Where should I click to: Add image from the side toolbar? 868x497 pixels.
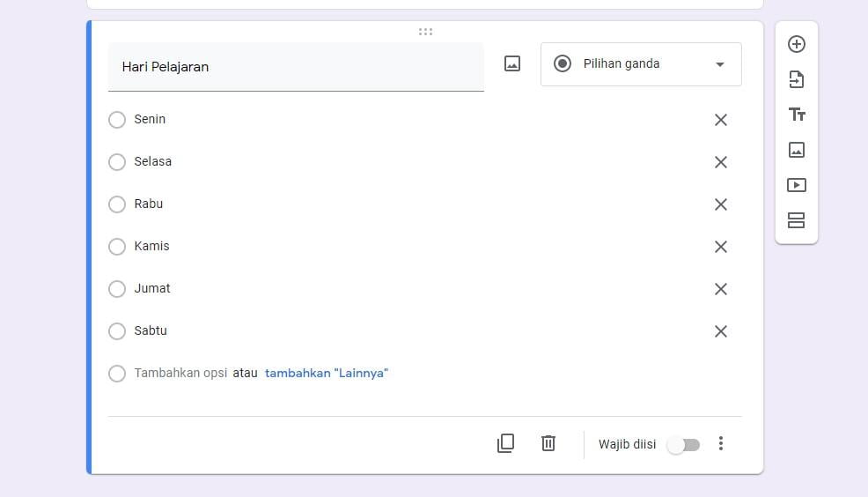[796, 150]
